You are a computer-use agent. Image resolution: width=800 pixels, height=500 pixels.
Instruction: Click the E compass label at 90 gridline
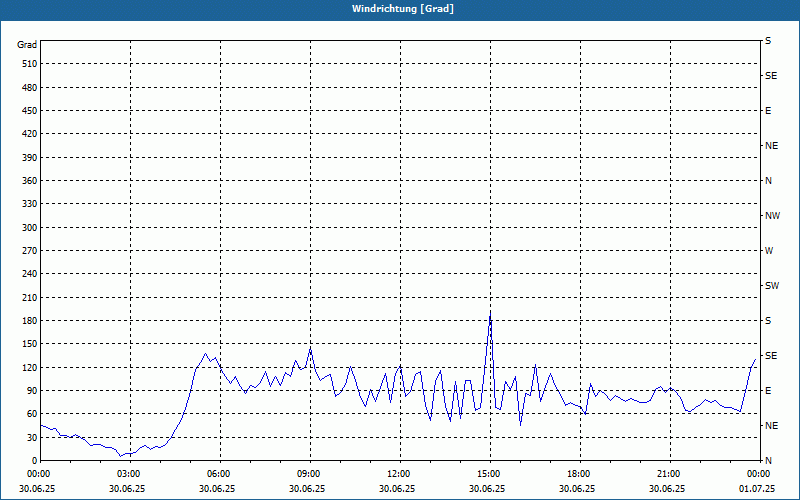768,391
